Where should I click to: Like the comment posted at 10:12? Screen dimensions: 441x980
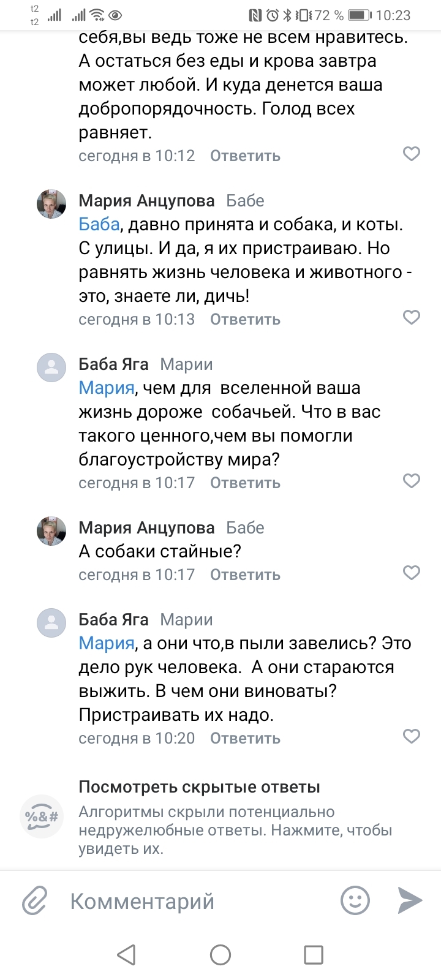click(412, 154)
